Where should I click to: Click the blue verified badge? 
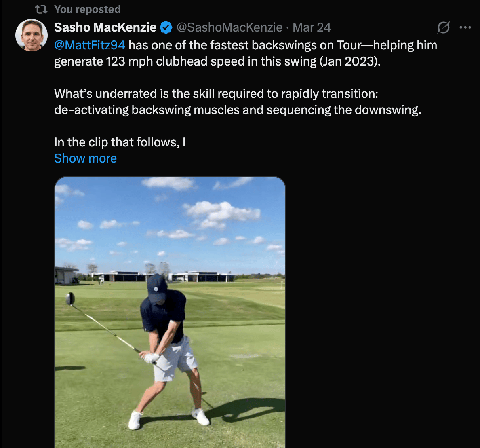pyautogui.click(x=166, y=27)
